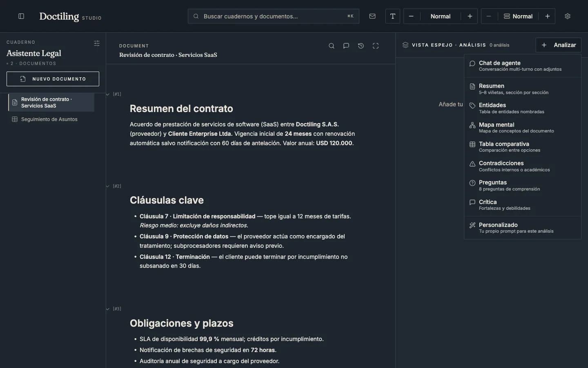
Task: Decrease line spacing minus button
Action: coord(489,16)
